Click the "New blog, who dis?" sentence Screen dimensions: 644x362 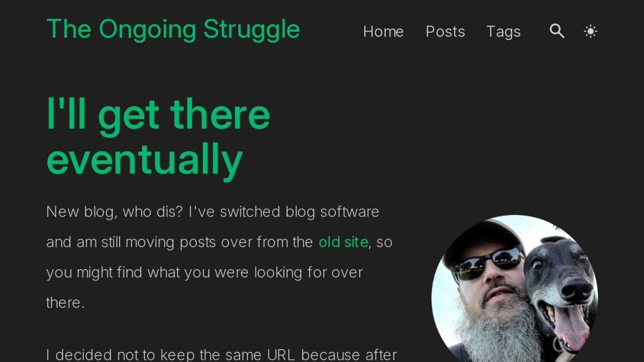115,212
